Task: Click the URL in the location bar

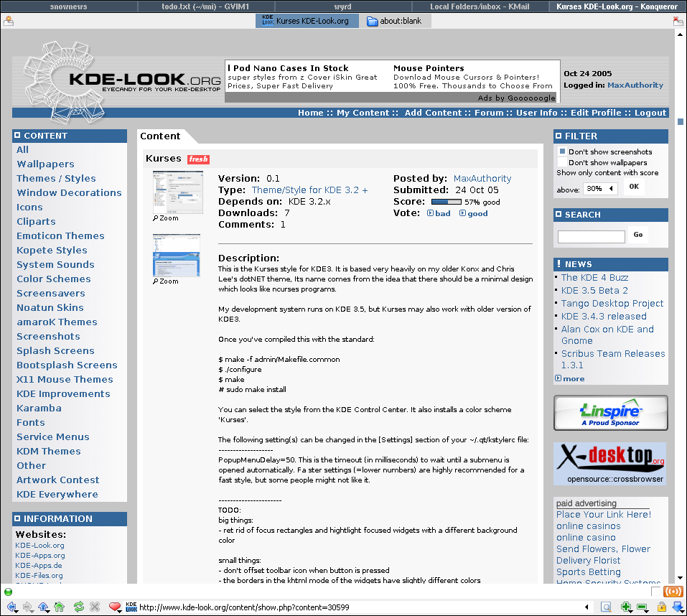Action: point(245,607)
